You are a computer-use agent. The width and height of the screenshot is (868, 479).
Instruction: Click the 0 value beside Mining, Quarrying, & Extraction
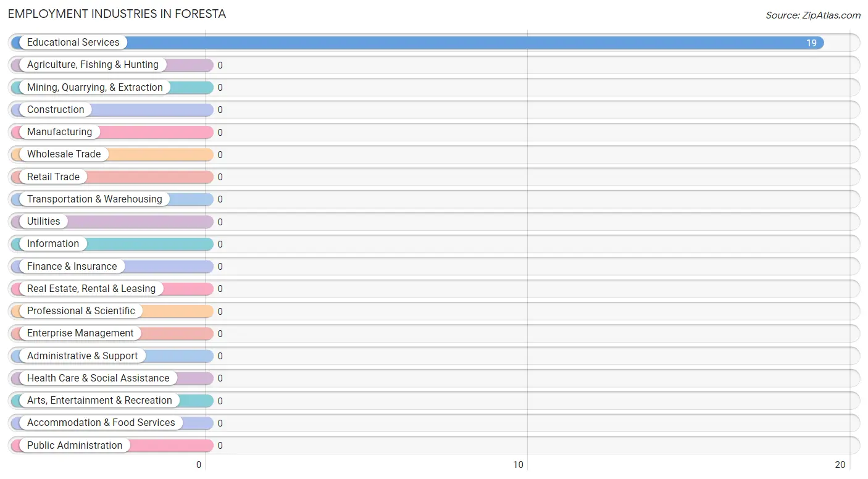(220, 88)
